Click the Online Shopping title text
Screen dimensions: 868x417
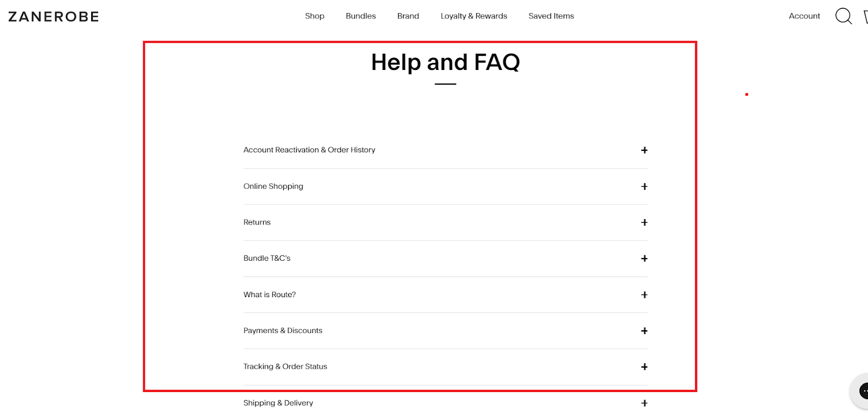pos(273,186)
